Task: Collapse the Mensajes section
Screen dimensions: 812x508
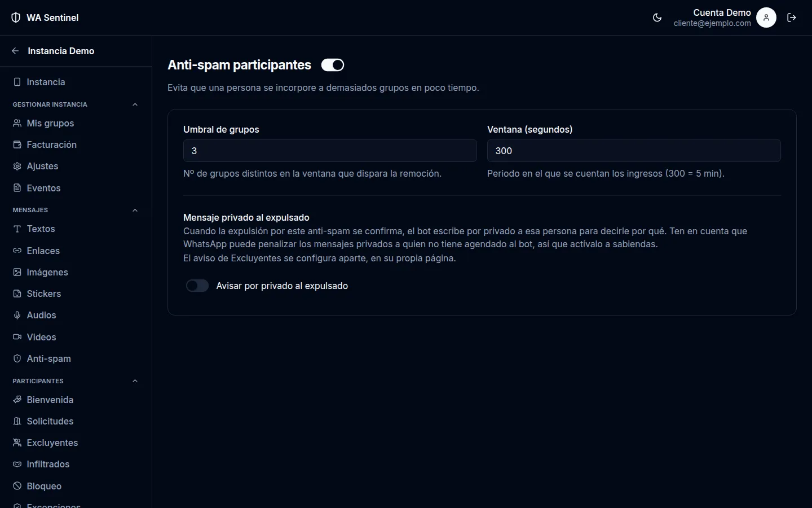Action: [x=135, y=210]
